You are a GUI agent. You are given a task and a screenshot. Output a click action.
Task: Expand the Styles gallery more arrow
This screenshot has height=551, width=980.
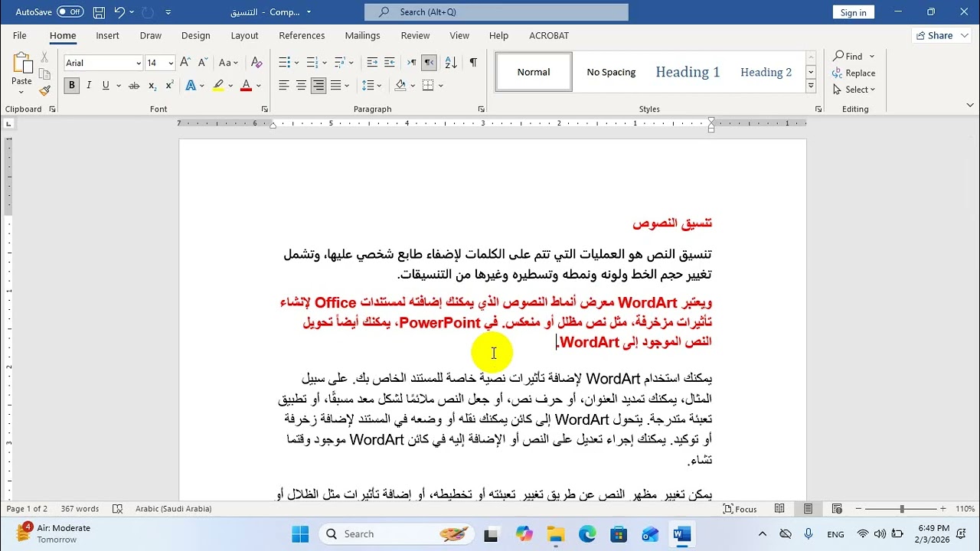pyautogui.click(x=811, y=86)
